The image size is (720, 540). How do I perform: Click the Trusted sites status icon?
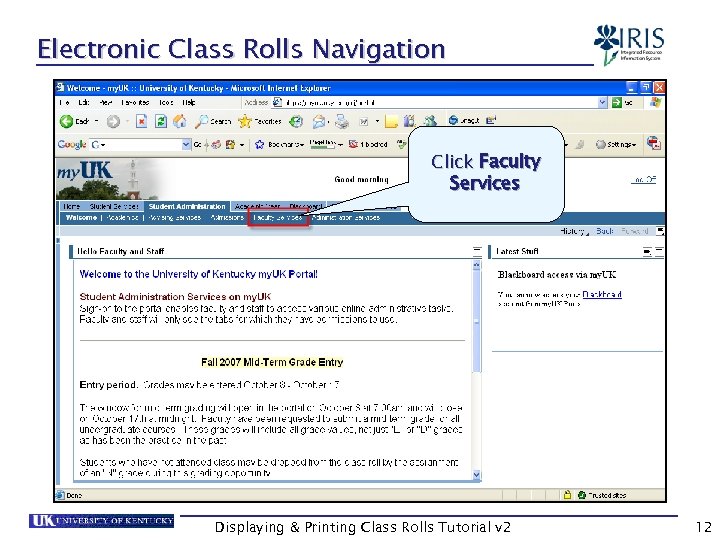[x=582, y=495]
